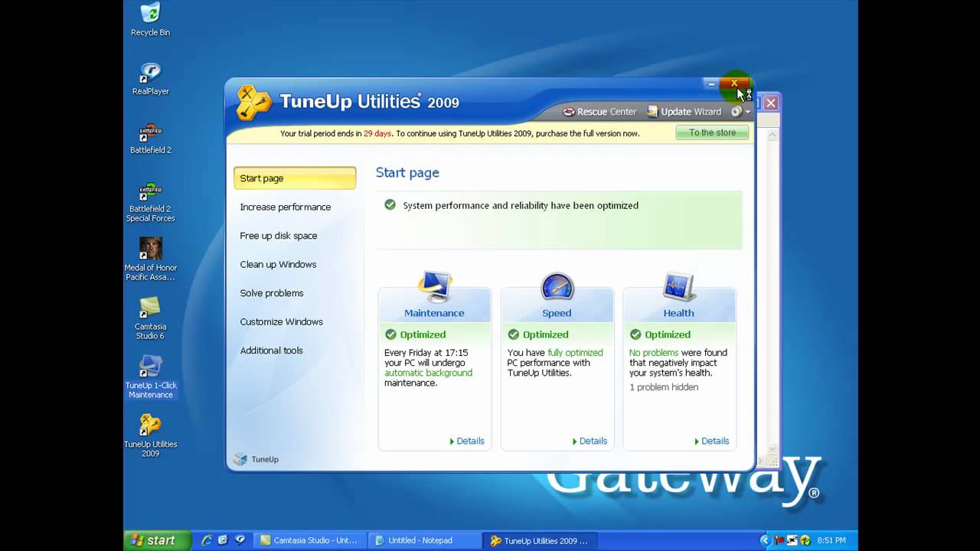Viewport: 980px width, 551px height.
Task: Expand hidden system tray icons arrow
Action: pos(766,540)
